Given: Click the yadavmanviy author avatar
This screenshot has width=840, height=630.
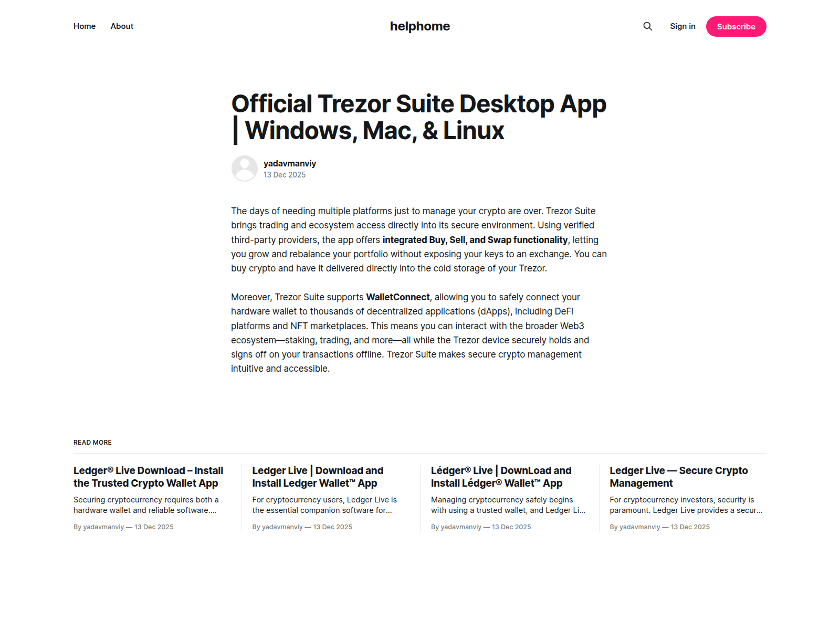Looking at the screenshot, I should [245, 169].
